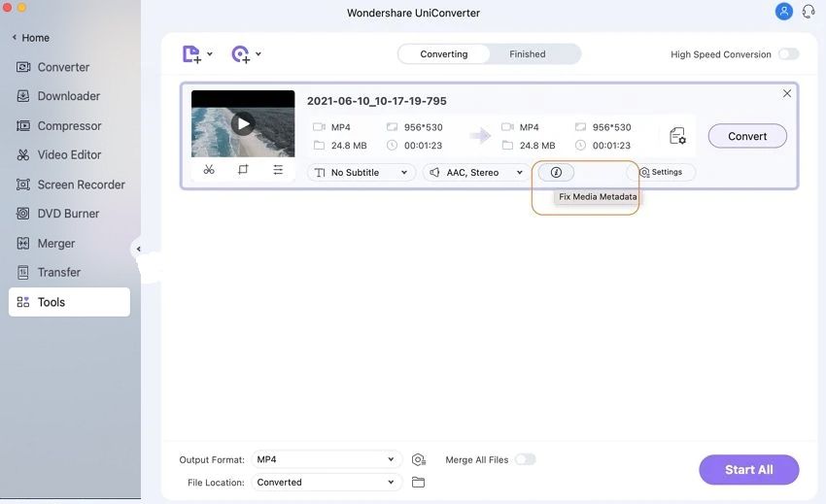Play the video thumbnail preview
Screen dimensions: 826x504
(x=243, y=123)
